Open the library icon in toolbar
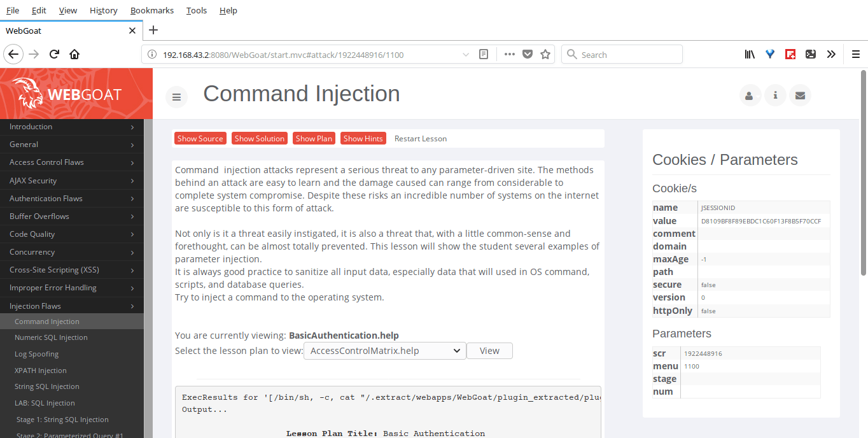868x438 pixels. [750, 55]
